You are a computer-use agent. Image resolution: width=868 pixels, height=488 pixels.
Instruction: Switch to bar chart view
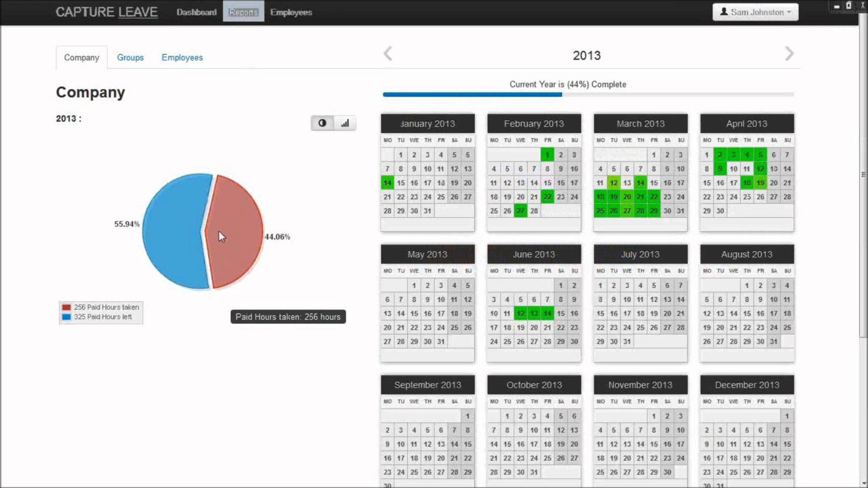click(x=345, y=123)
